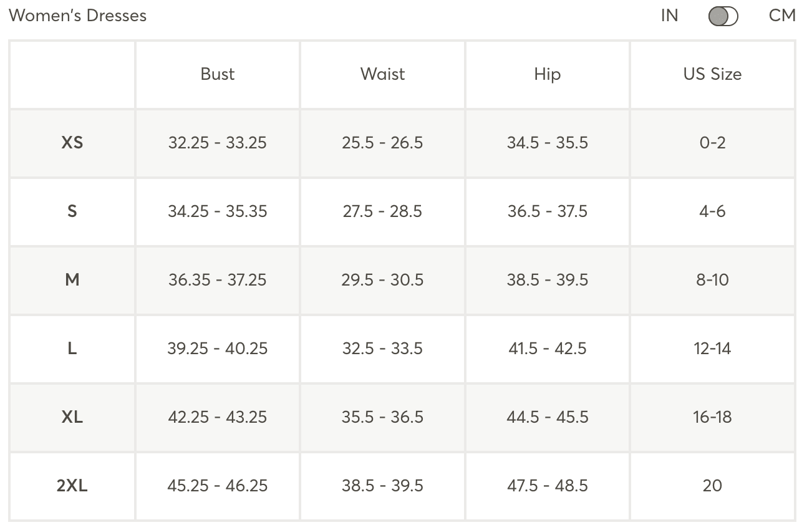
Task: Select the CM unit label
Action: (x=782, y=16)
